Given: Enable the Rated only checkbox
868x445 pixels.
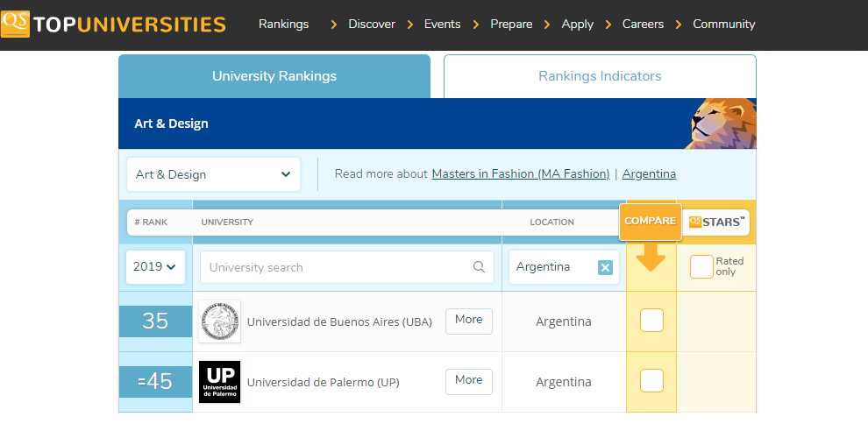Looking at the screenshot, I should pyautogui.click(x=701, y=267).
